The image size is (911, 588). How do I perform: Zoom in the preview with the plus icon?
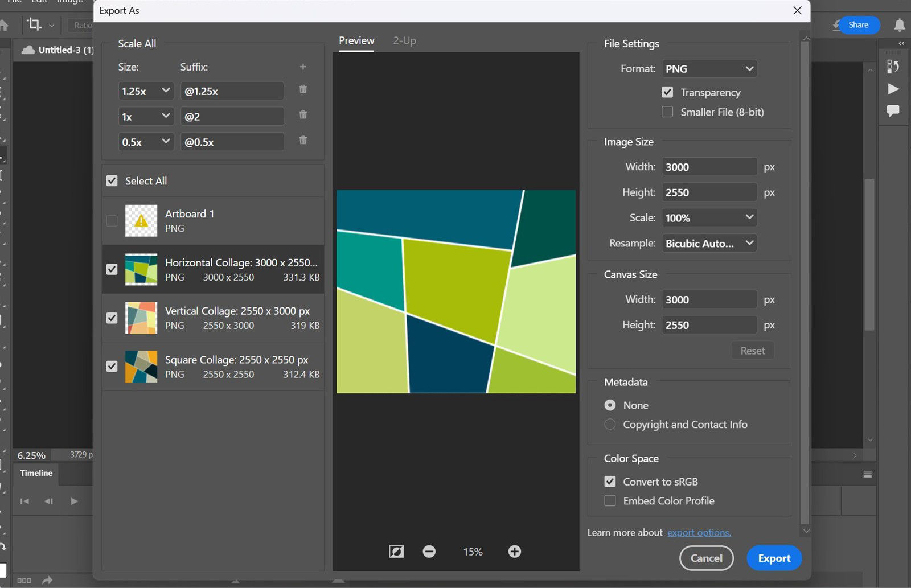[x=514, y=551]
